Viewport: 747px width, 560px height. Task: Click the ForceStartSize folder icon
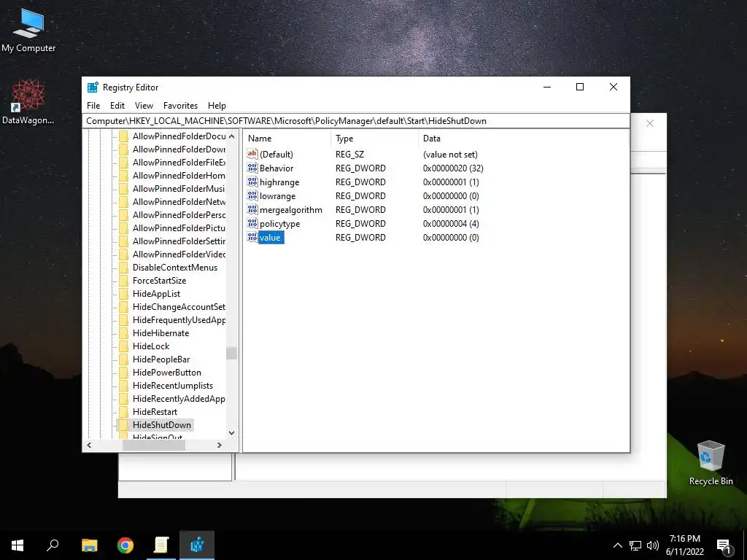(x=123, y=281)
